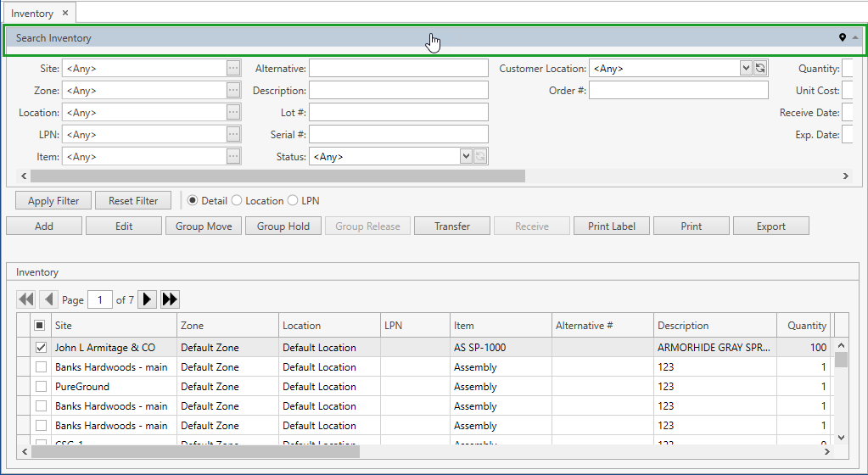868x475 pixels.
Task: Open the Zone lookup ellipsis button
Action: (233, 91)
